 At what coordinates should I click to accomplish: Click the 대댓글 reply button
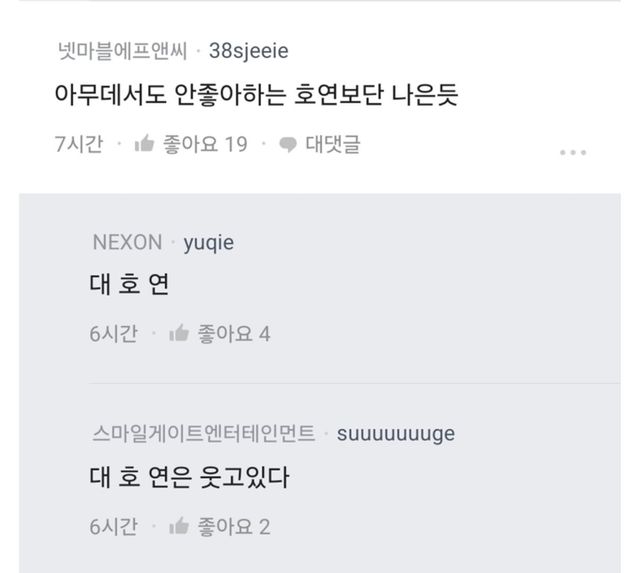332,144
